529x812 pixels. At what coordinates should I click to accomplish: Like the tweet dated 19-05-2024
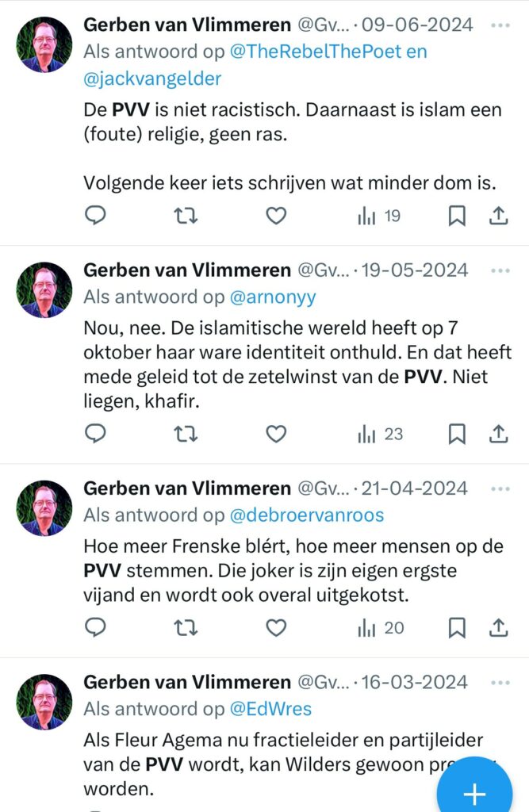point(275,433)
